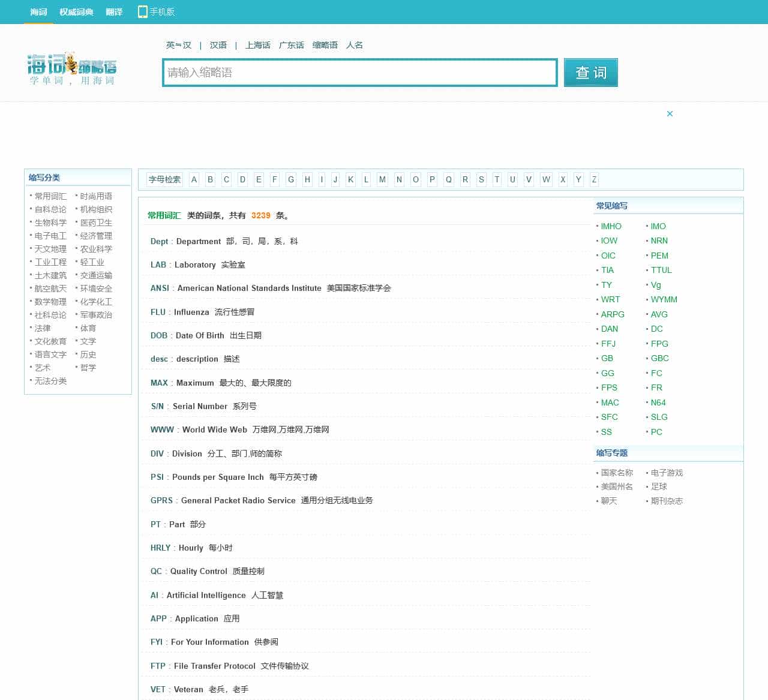Switch to the 汉语 dictionary tab

pyautogui.click(x=218, y=45)
